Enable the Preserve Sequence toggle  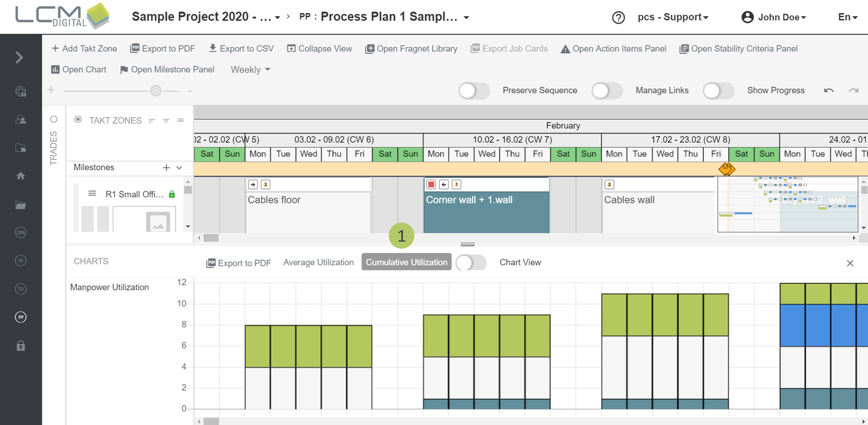coord(474,91)
